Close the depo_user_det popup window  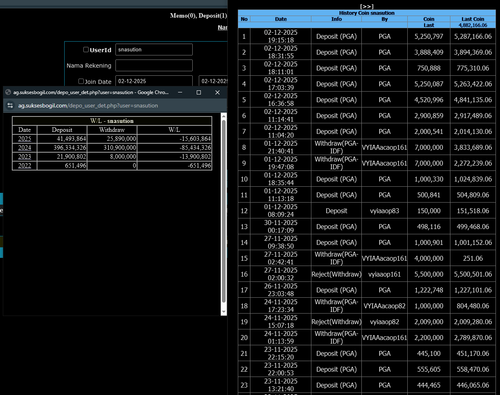coord(217,92)
